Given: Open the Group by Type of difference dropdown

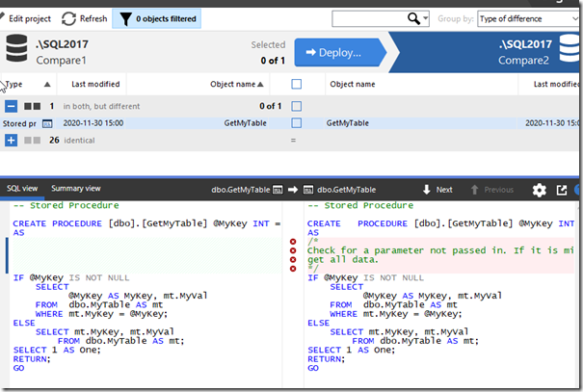Looking at the screenshot, I should click(x=528, y=18).
